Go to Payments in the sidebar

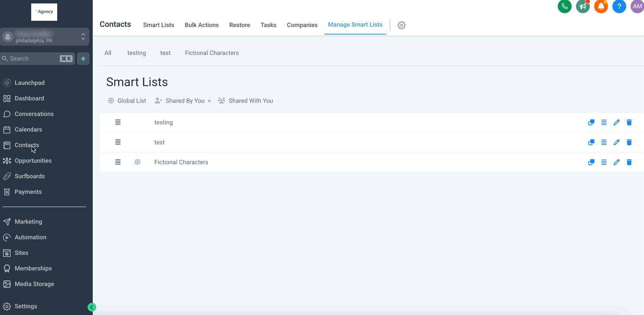tap(28, 192)
